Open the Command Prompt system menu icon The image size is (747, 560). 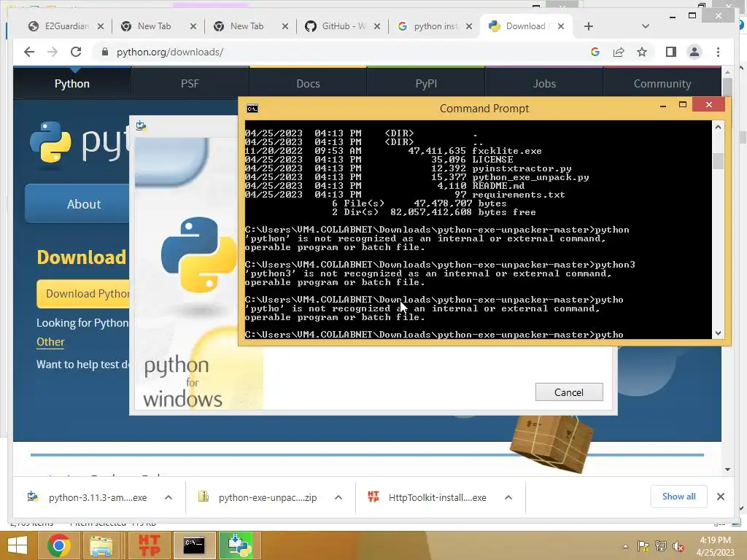click(252, 109)
